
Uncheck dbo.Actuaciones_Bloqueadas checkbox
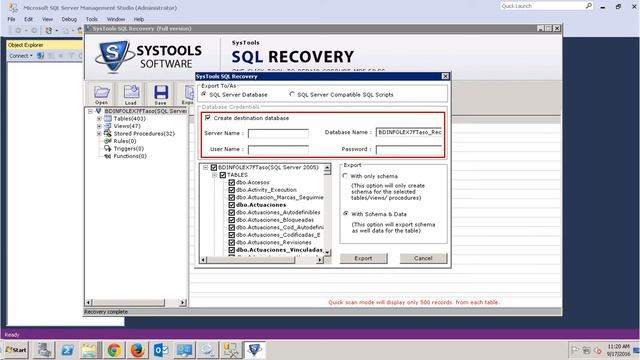pyautogui.click(x=231, y=220)
